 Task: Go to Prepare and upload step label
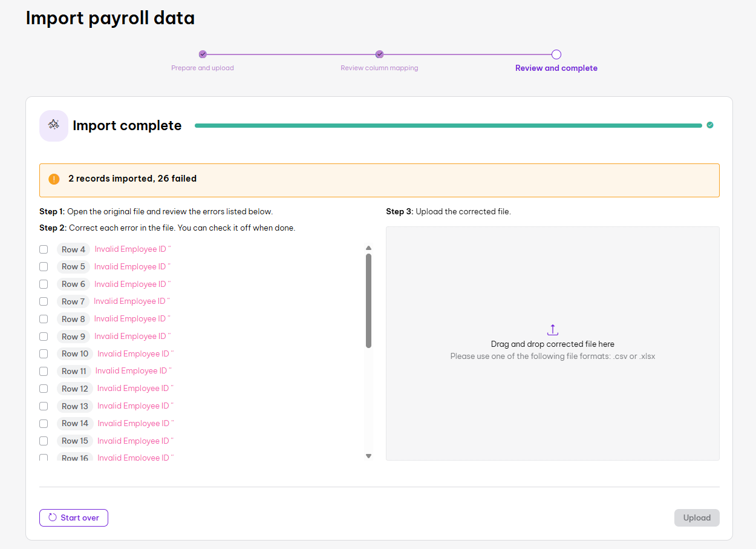coord(203,68)
